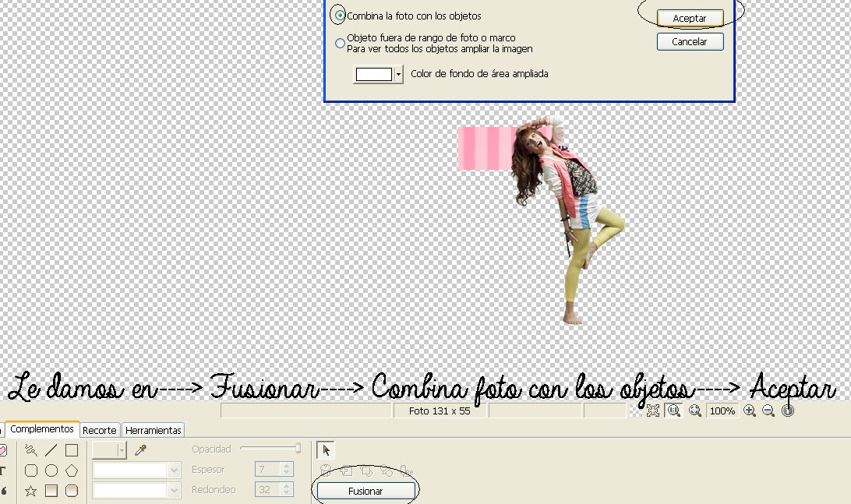Image resolution: width=851 pixels, height=504 pixels.
Task: Click the Cancelar button
Action: point(690,42)
